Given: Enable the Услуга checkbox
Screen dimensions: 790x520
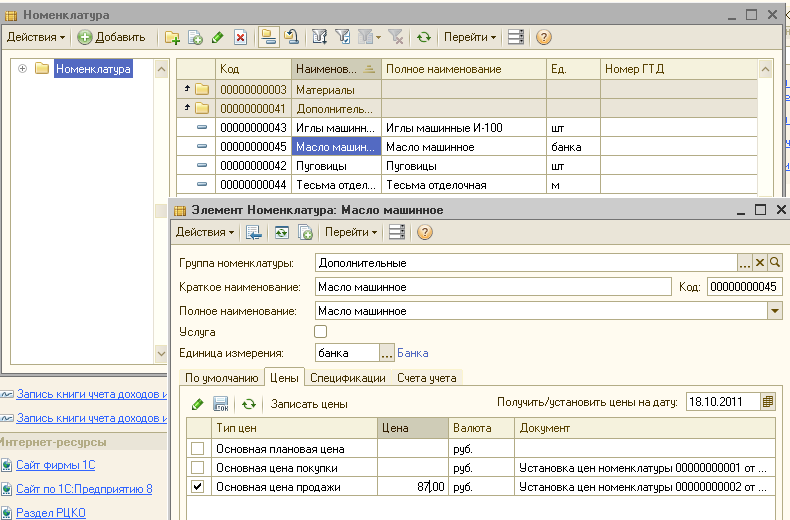Looking at the screenshot, I should pos(321,331).
